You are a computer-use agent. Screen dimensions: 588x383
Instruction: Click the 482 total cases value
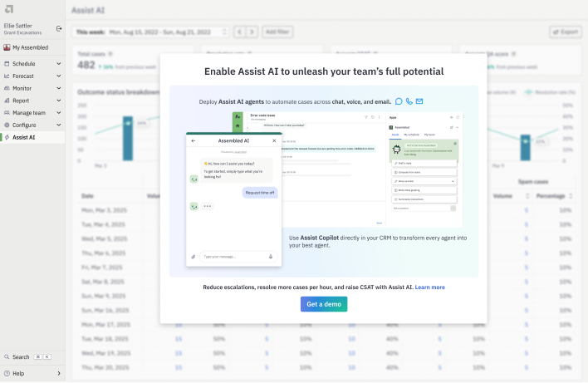point(86,66)
